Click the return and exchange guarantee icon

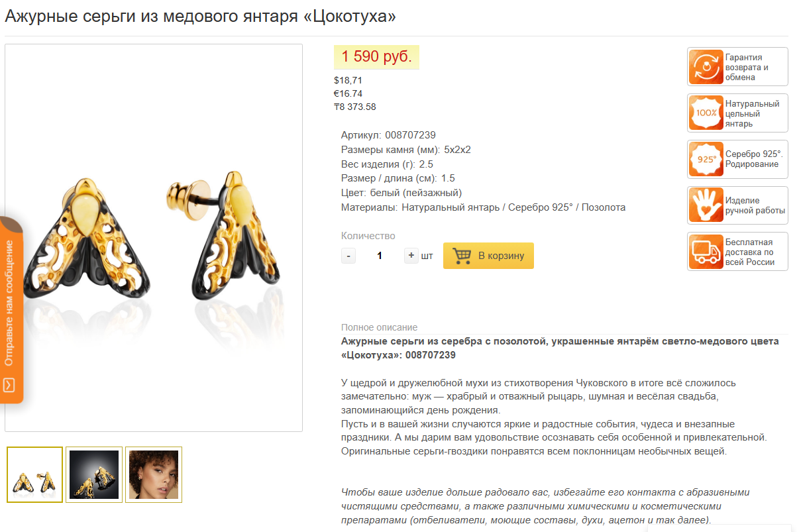(x=706, y=67)
